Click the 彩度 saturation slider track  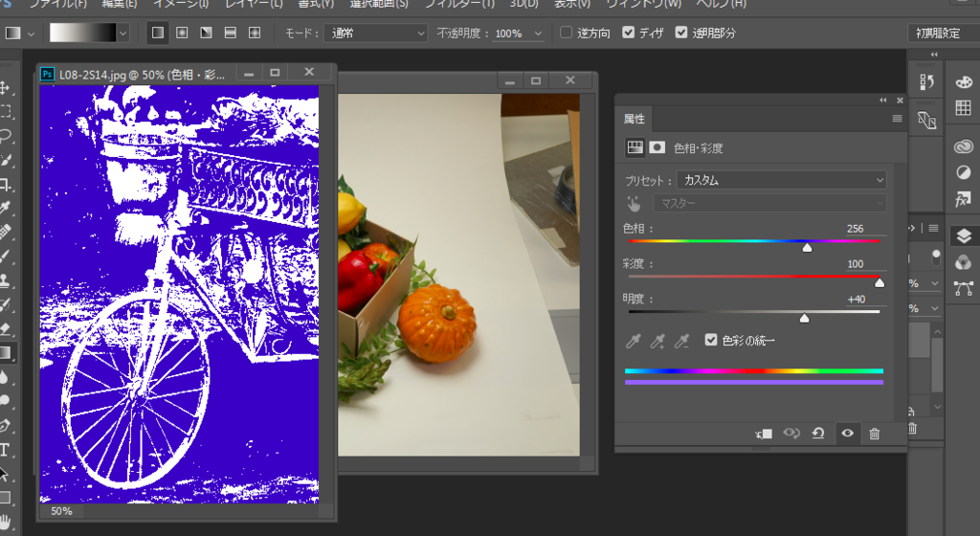pos(754,276)
